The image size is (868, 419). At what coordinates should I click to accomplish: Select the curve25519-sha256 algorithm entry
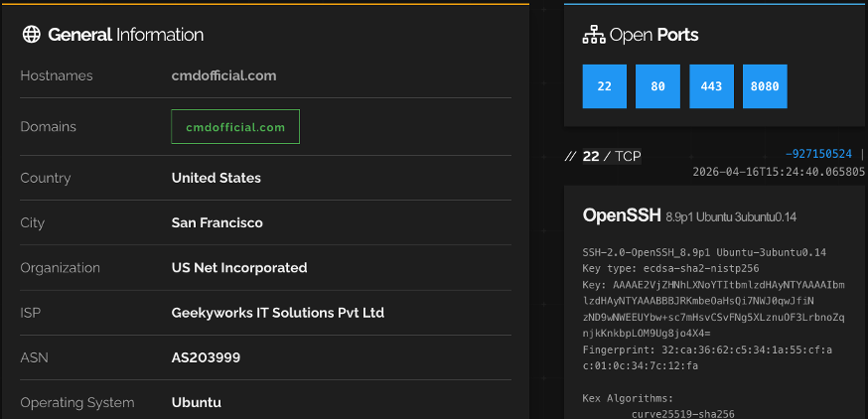[683, 414]
